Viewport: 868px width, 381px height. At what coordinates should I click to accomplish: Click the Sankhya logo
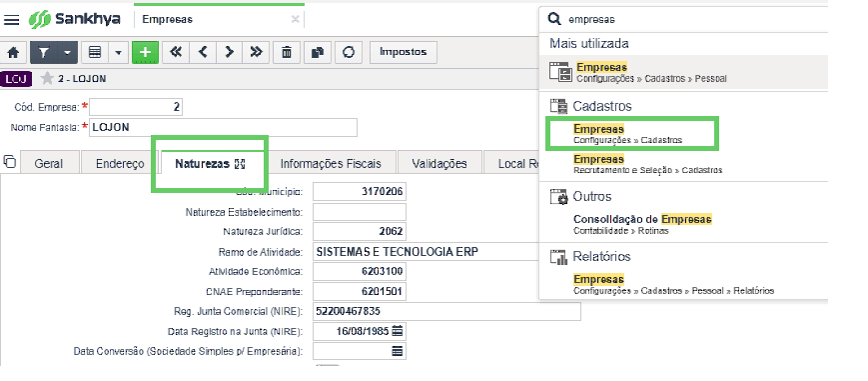click(x=75, y=19)
